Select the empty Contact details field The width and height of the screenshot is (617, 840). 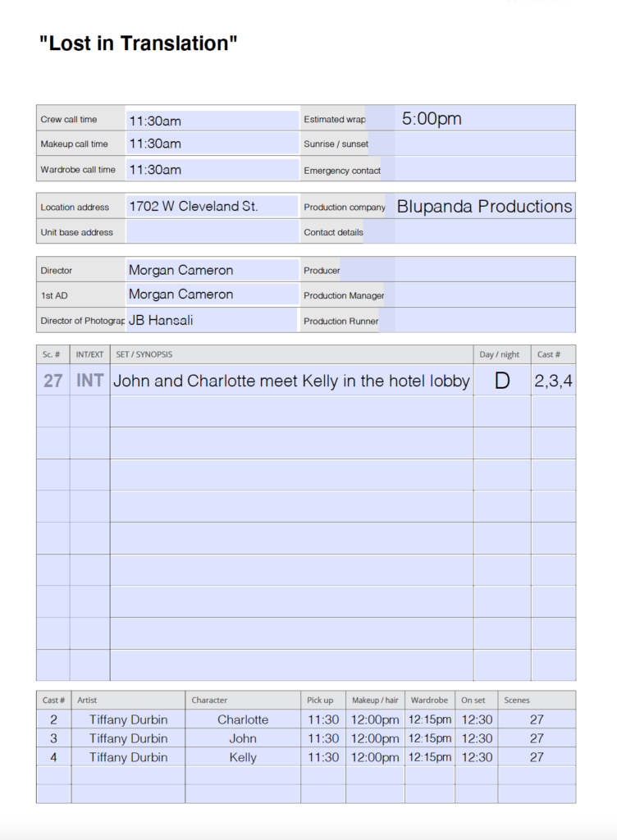coord(484,232)
